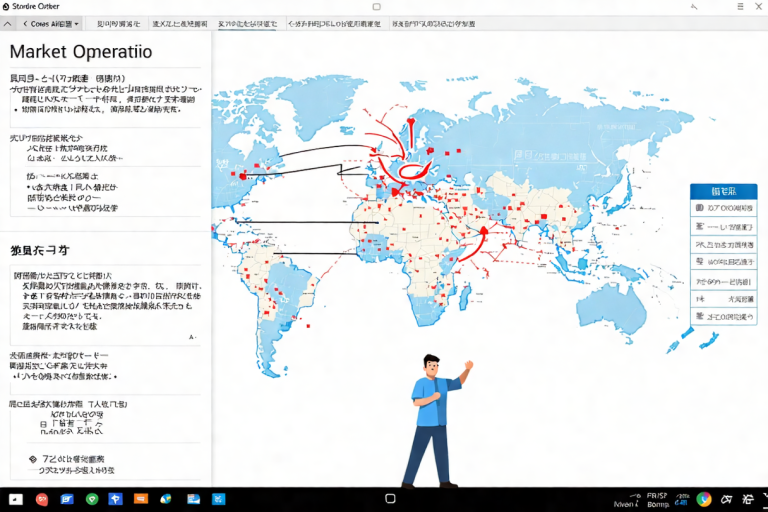The width and height of the screenshot is (768, 512).
Task: Click the Stordre Other app logo icon
Action: click(x=6, y=7)
